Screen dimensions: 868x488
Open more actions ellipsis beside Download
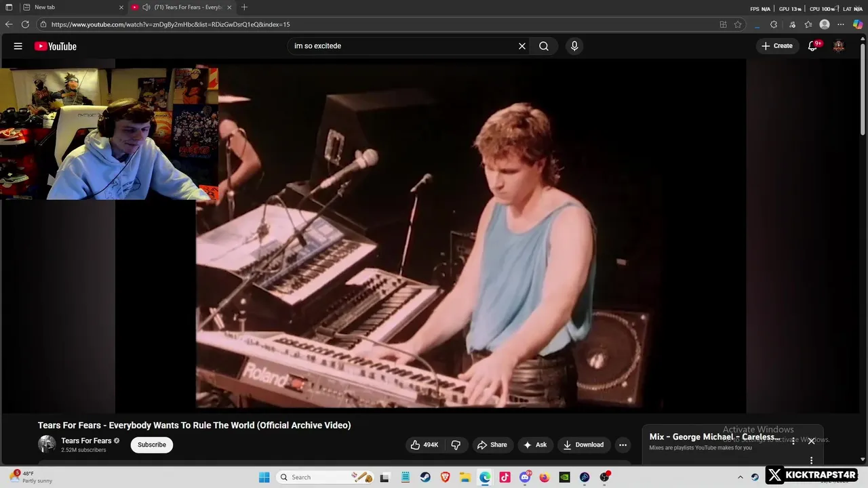tap(623, 445)
